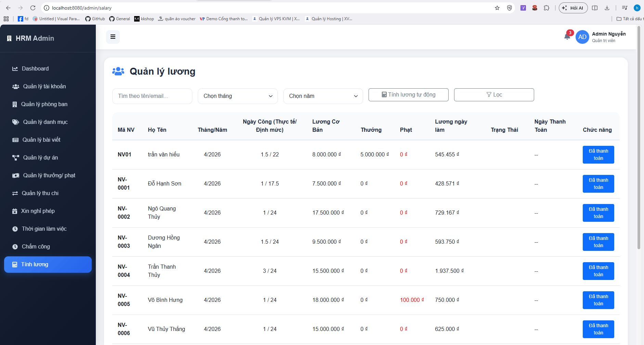Viewport: 644px width, 345px height.
Task: Click the Quản lý tài khoản users icon
Action: point(16,87)
